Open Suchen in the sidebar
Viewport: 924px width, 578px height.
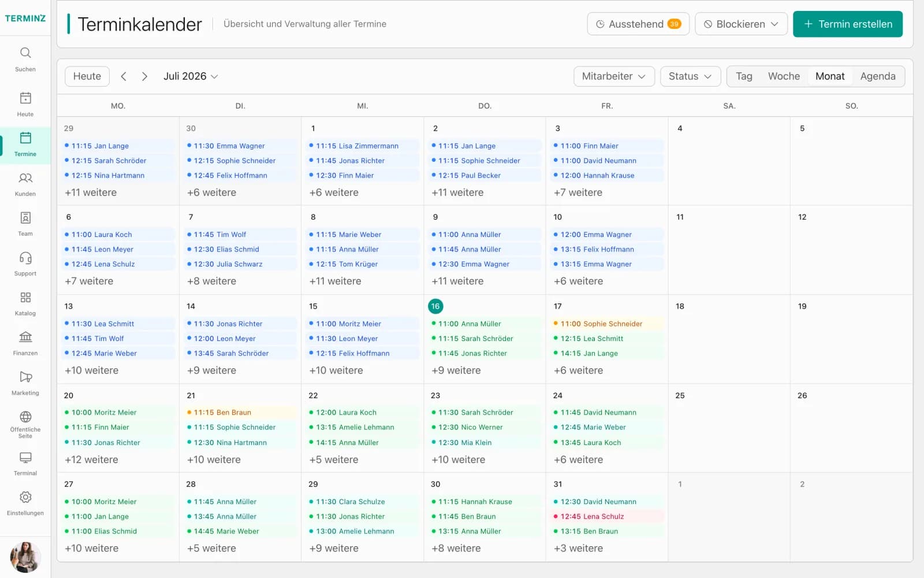(25, 60)
